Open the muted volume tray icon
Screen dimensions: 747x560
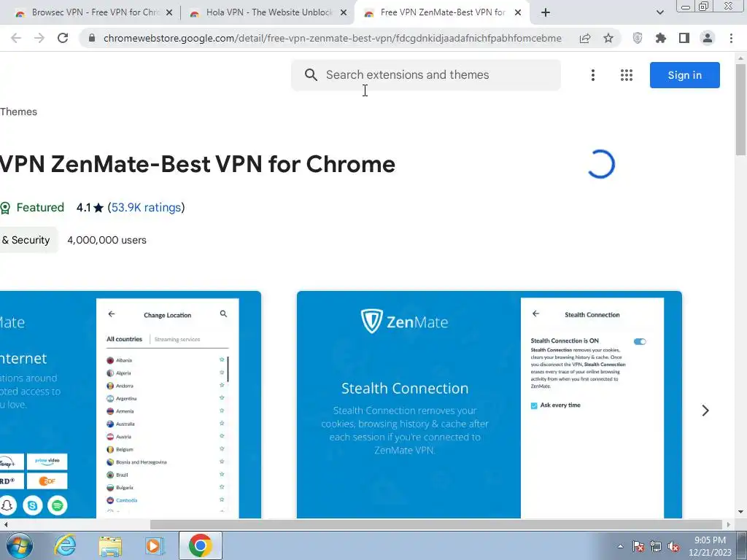point(673,546)
